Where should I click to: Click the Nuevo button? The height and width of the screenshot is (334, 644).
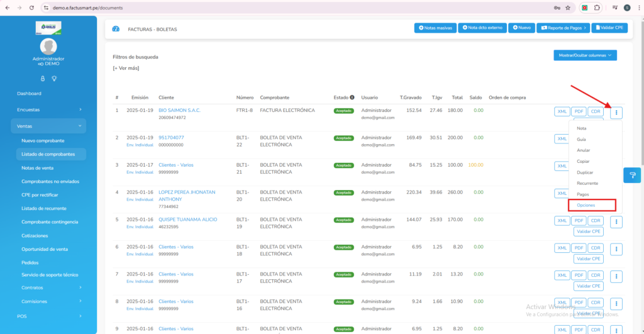point(521,28)
